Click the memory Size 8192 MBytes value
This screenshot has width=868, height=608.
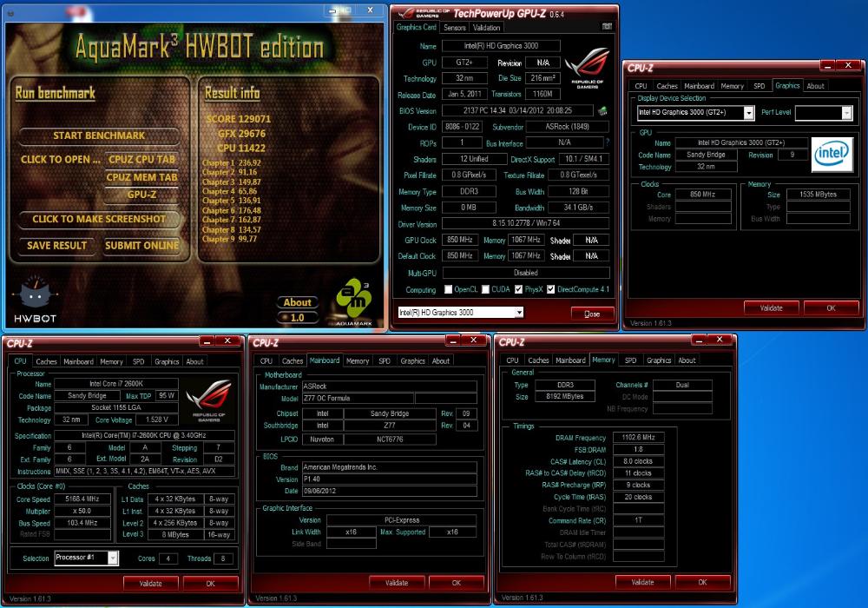coord(565,396)
